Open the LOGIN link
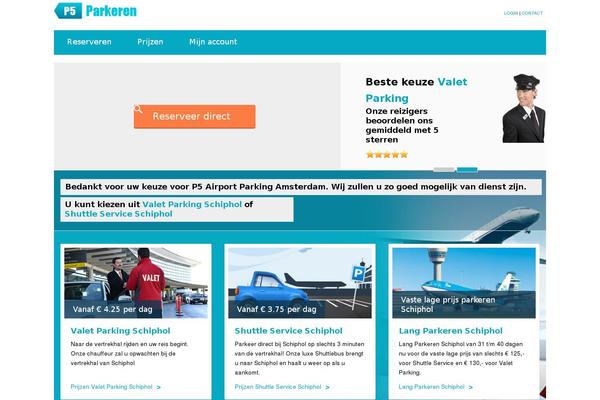Image resolution: width=600 pixels, height=400 pixels. pyautogui.click(x=511, y=13)
